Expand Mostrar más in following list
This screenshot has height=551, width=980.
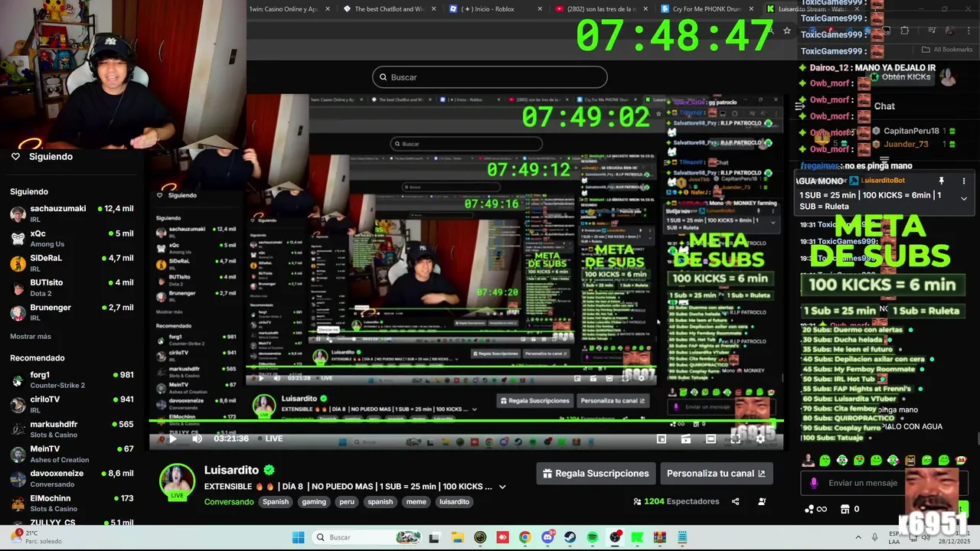click(x=31, y=337)
